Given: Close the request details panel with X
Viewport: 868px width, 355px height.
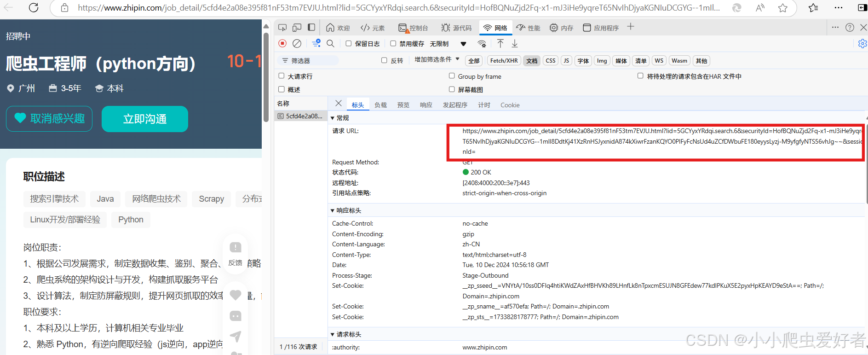Looking at the screenshot, I should (x=339, y=104).
